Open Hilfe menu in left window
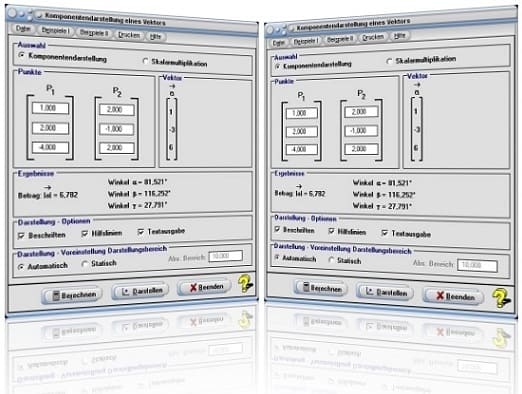The width and height of the screenshot is (522, 394). click(x=155, y=36)
